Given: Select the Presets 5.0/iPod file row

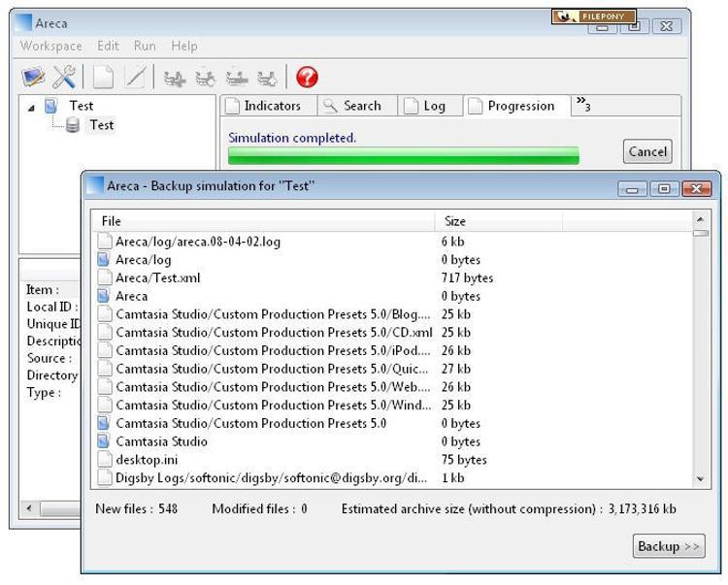Looking at the screenshot, I should [392, 350].
